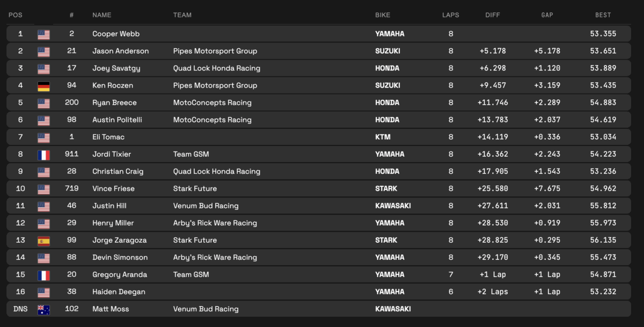This screenshot has width=644, height=327.
Task: Click the US flag beside Cooper Webb
Action: click(43, 34)
